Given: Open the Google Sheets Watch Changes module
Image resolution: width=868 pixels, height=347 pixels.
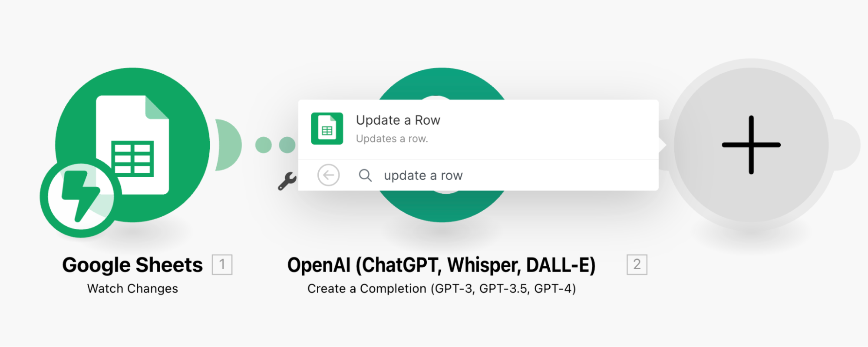Looking at the screenshot, I should (132, 145).
